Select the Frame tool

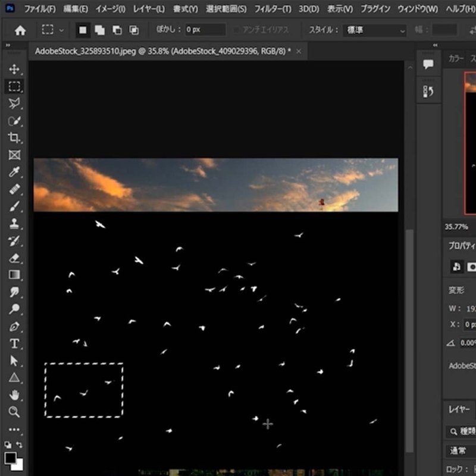[x=14, y=155]
